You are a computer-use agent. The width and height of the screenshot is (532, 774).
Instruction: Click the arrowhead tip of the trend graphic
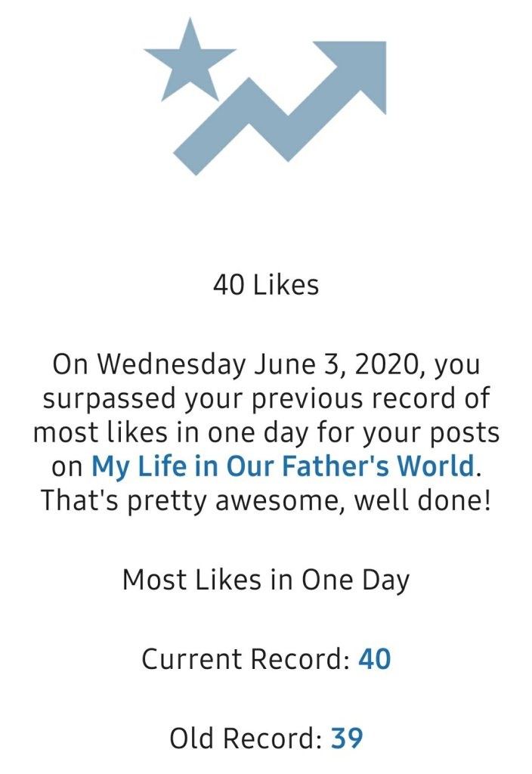pos(361,67)
